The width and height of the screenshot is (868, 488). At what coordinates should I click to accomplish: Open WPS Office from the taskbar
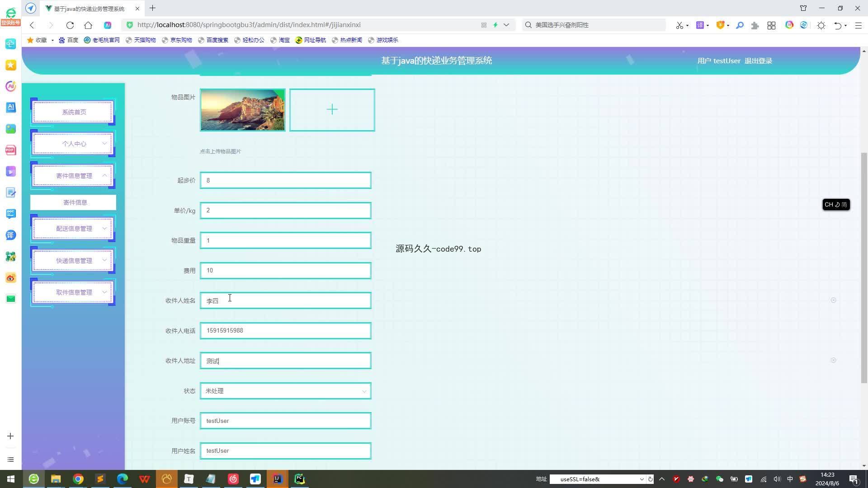click(x=145, y=479)
